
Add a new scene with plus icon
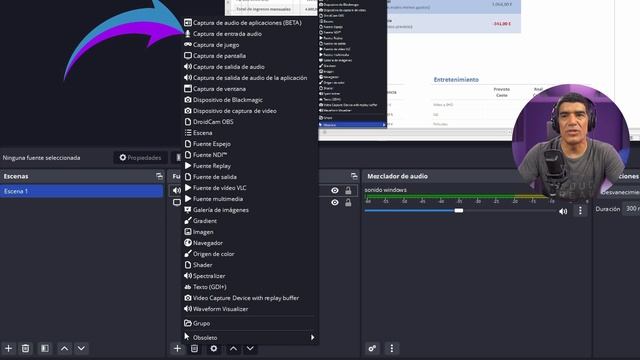coord(9,348)
